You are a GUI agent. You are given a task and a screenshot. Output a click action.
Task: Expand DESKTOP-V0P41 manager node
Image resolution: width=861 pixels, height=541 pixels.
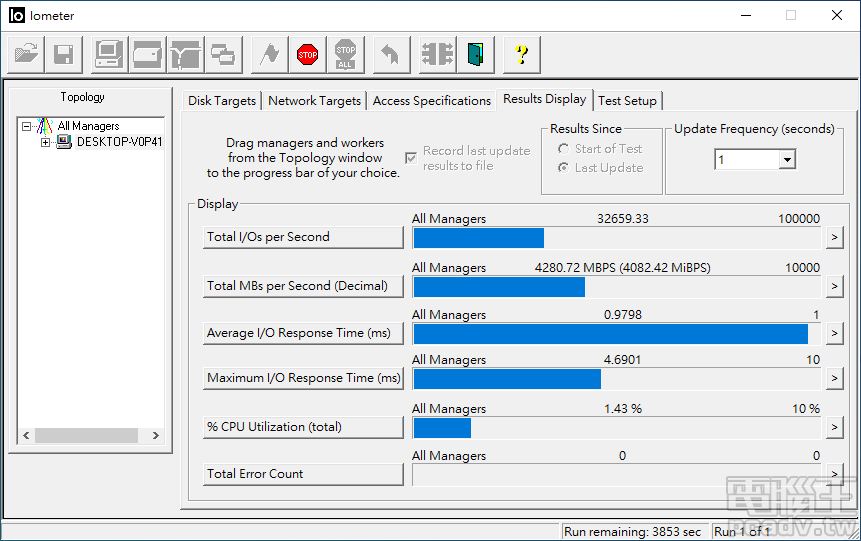46,142
